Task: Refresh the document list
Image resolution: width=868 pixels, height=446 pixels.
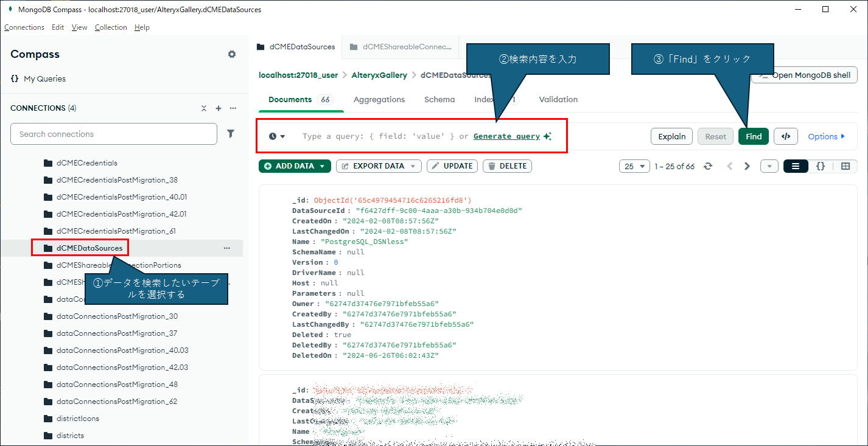Action: point(708,166)
